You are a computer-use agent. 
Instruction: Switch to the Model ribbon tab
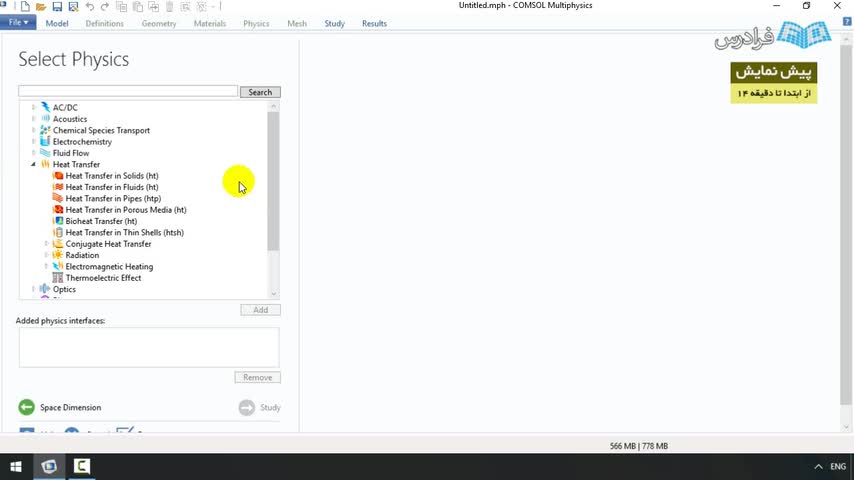pos(57,23)
